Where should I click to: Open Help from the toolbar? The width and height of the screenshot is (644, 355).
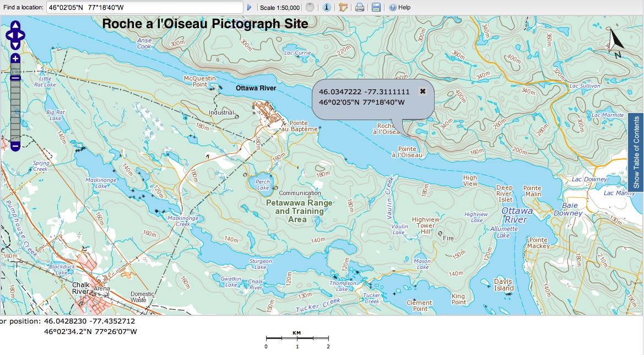point(400,8)
